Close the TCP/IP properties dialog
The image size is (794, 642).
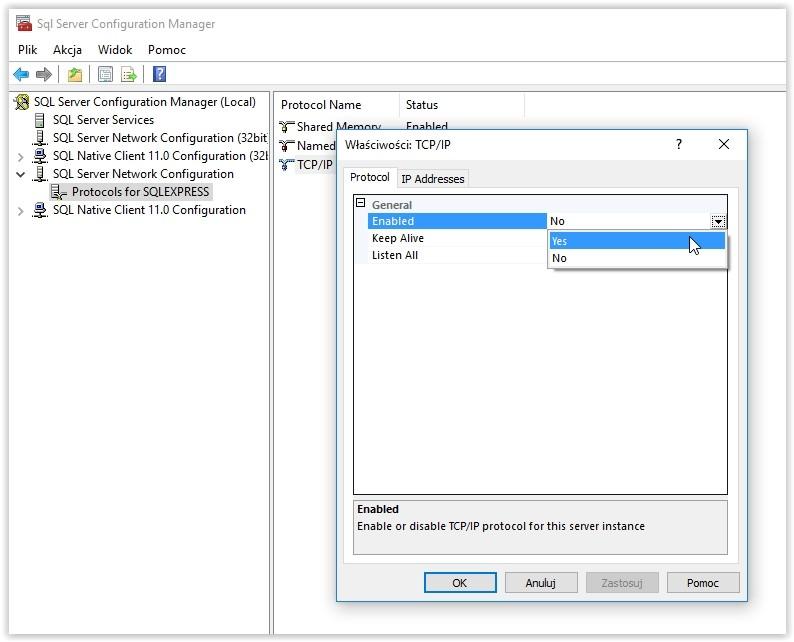point(724,144)
